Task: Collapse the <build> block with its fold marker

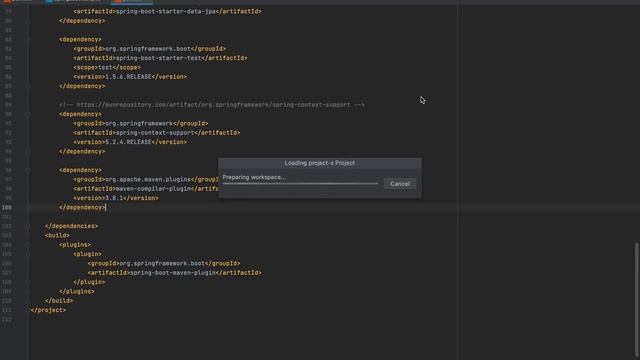Action: (x=28, y=236)
